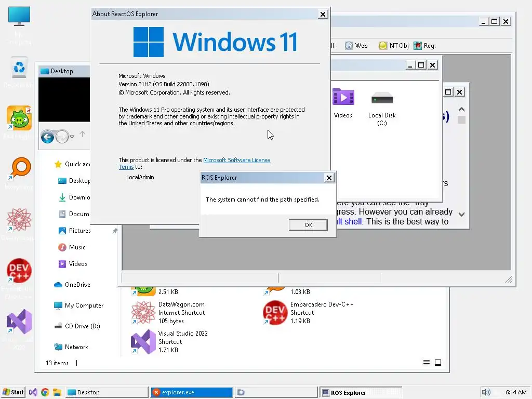Screen dimensions: 532x399
Task: Select DataWagon.com Internet Shortcut file
Action: point(168,313)
